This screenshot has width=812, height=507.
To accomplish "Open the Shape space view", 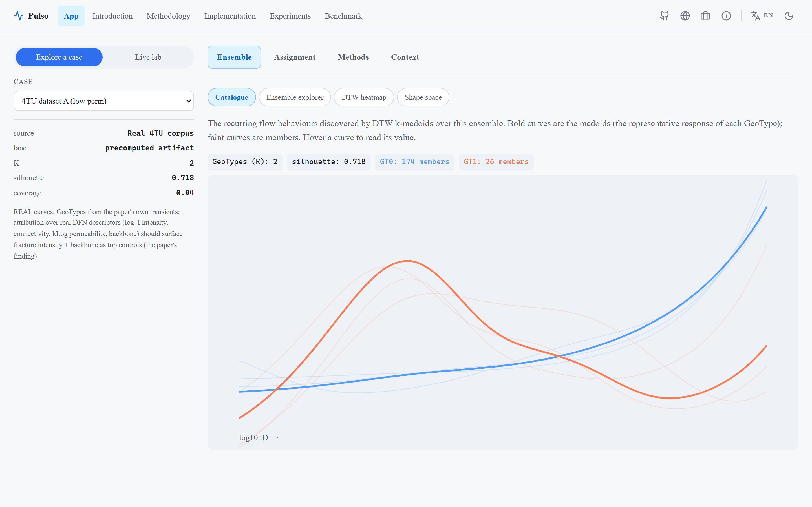I will (x=423, y=97).
